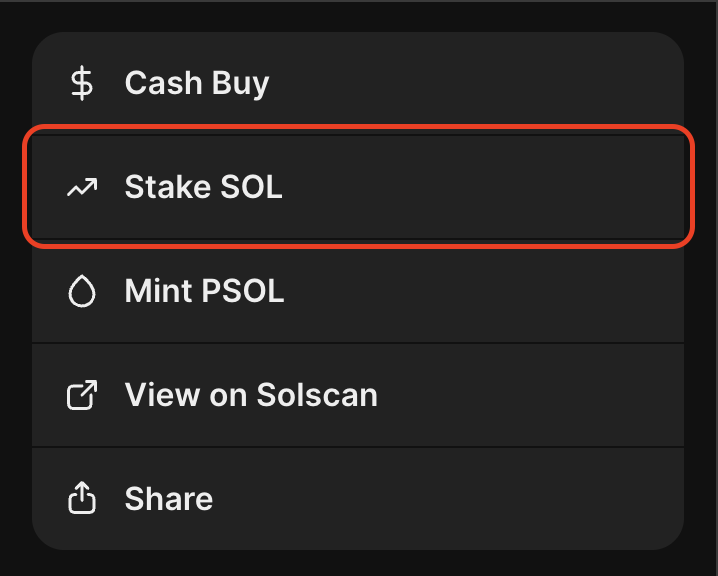718x576 pixels.
Task: Click the "Share" text label
Action: click(168, 499)
